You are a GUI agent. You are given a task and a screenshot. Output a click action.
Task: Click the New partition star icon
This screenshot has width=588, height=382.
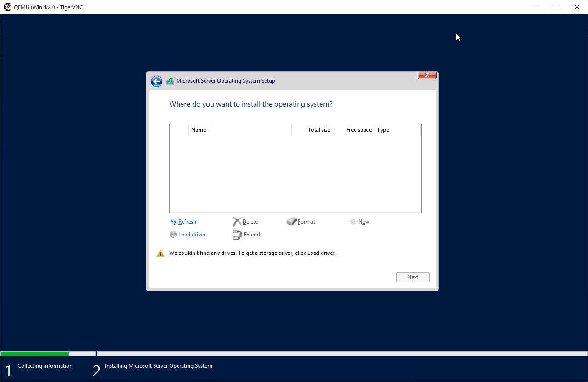pyautogui.click(x=353, y=222)
